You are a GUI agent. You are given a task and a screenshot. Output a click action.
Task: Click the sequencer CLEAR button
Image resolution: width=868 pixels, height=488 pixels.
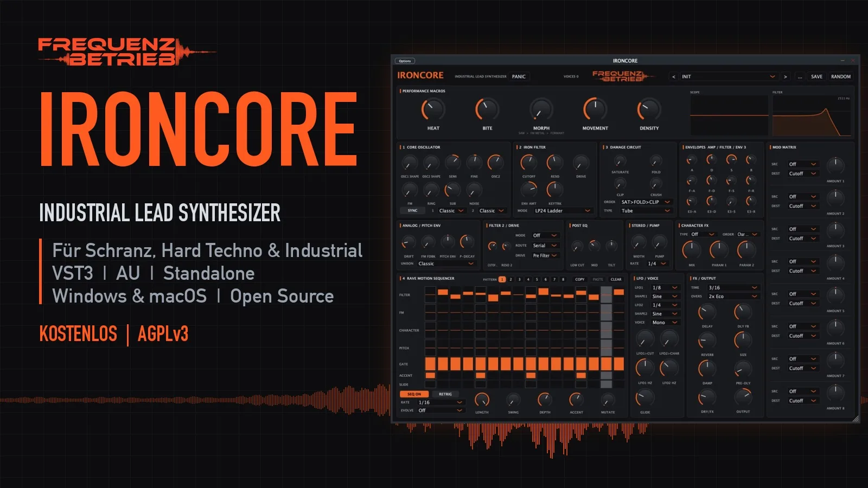click(616, 279)
